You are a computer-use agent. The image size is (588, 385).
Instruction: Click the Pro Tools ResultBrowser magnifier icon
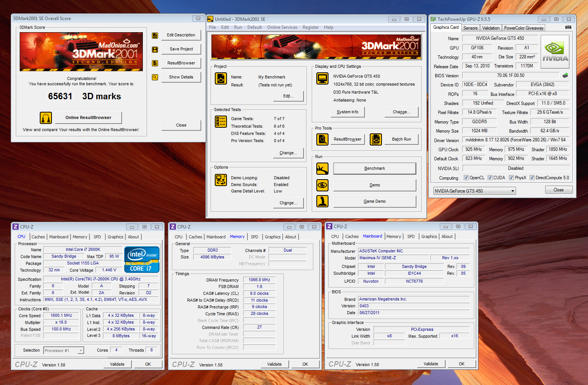click(x=322, y=139)
